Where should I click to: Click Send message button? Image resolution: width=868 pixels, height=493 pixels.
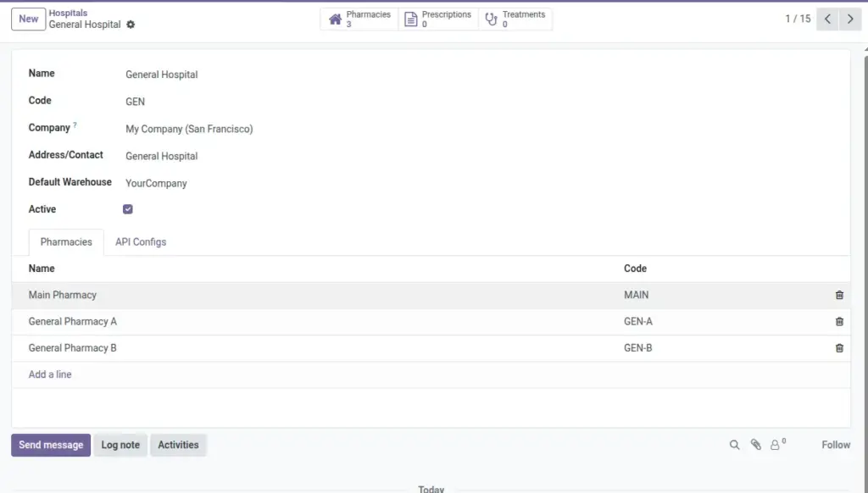pos(51,445)
